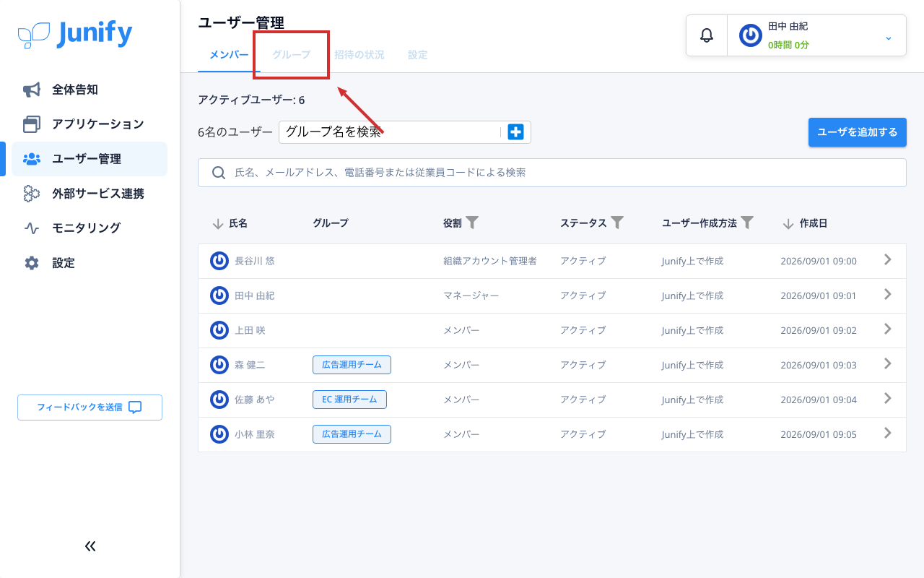Switch to the 招待の状況 tab
Image resolution: width=924 pixels, height=578 pixels.
point(359,55)
